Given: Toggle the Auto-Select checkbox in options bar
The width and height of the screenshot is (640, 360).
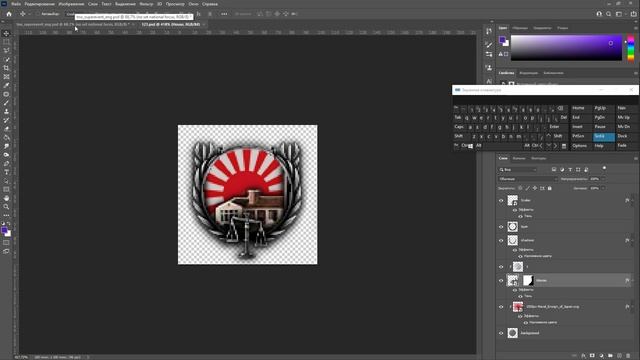Looking at the screenshot, I should [x=37, y=14].
